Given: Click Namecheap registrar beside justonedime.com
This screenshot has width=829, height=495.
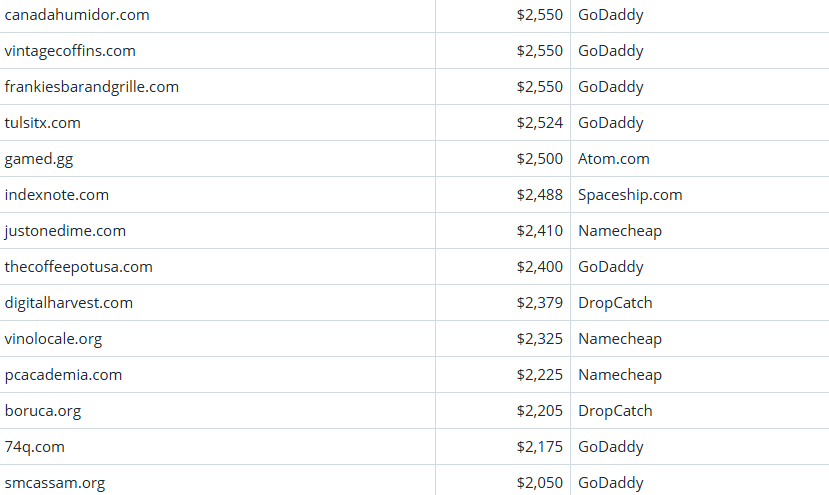Looking at the screenshot, I should 620,231.
